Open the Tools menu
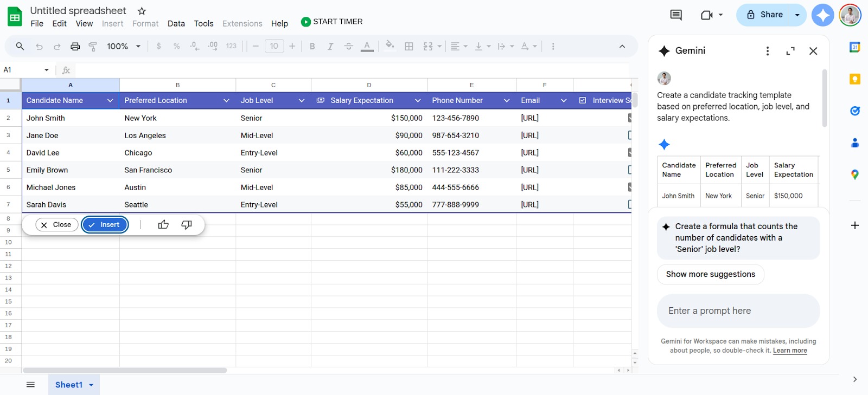Viewport: 868px width, 395px height. coord(203,24)
